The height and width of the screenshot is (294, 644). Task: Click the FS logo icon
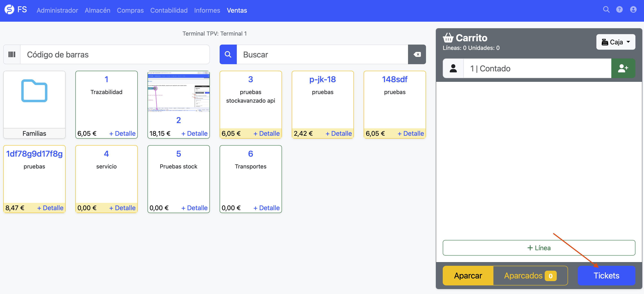[9, 10]
